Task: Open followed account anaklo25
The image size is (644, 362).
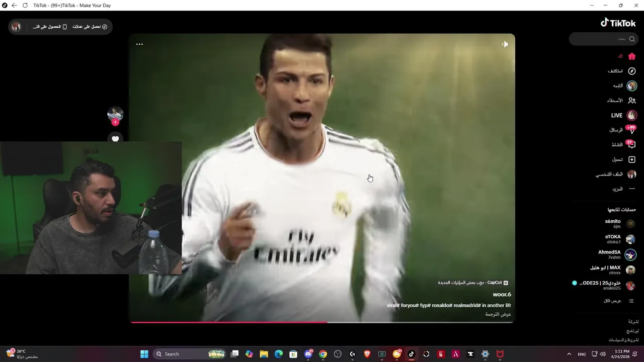Action: pos(604,286)
